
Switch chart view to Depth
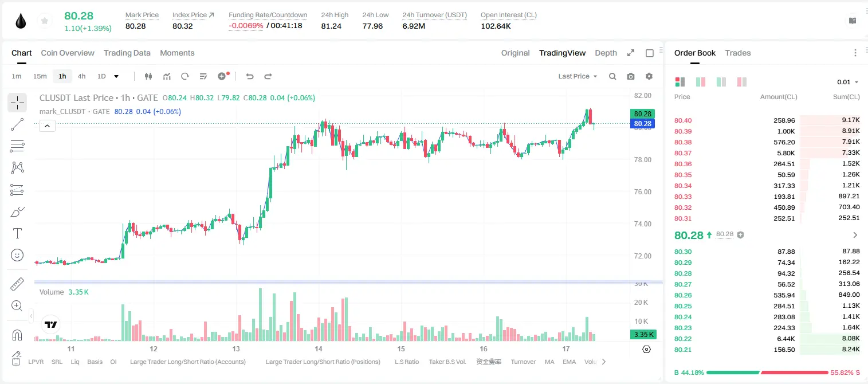[x=606, y=53]
